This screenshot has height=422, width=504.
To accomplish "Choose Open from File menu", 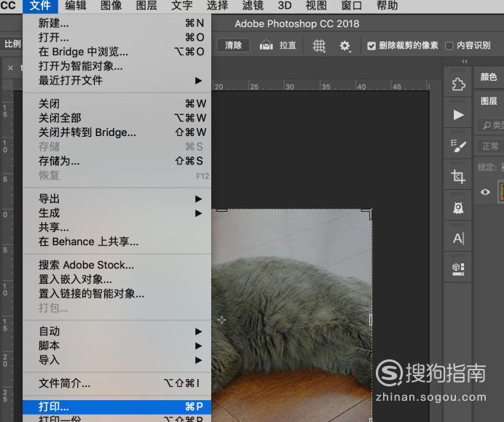I will 117,37.
